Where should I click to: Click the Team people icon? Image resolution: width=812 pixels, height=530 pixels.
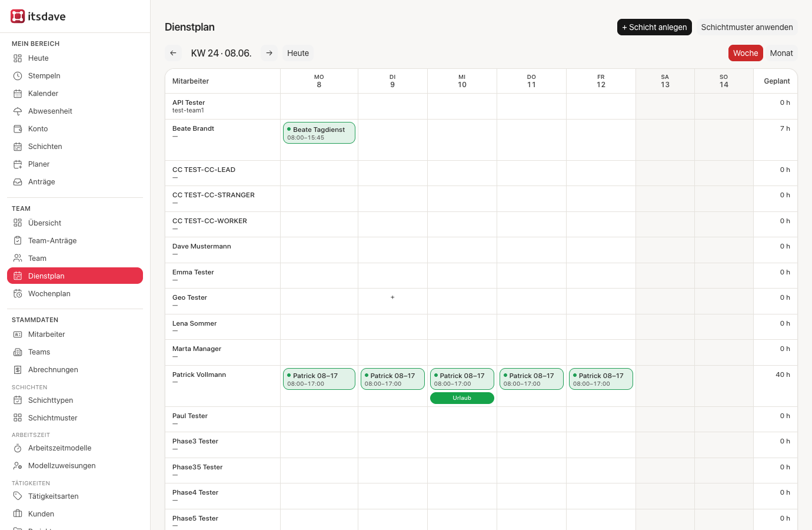(18, 259)
